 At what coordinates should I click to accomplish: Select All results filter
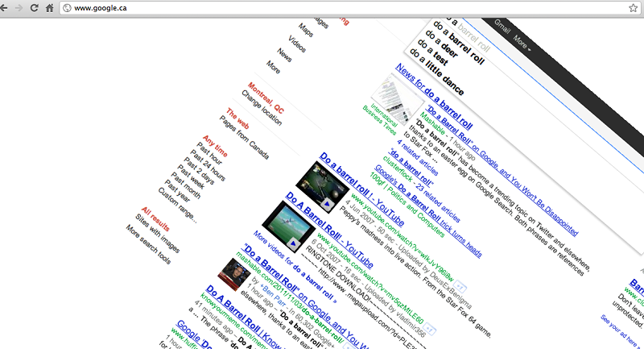click(x=155, y=219)
